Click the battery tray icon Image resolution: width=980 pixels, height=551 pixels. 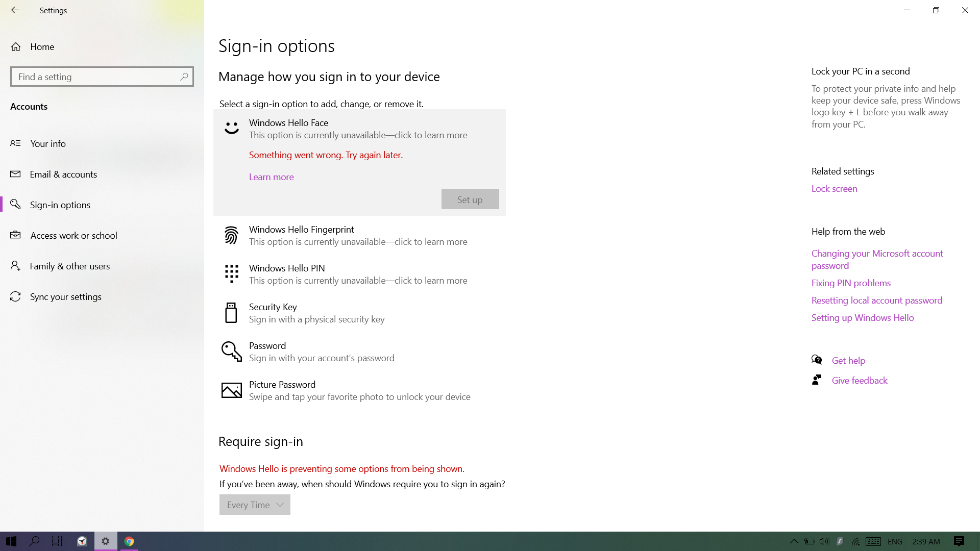[809, 541]
